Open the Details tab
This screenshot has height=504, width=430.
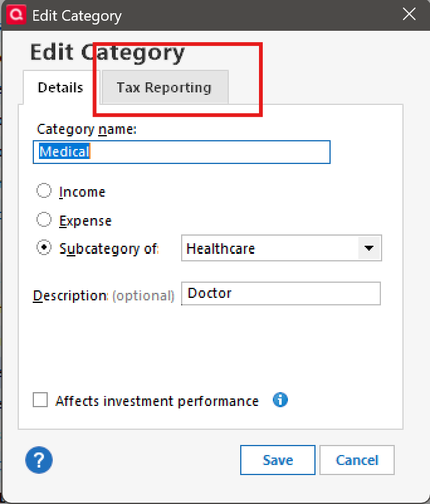pos(60,87)
